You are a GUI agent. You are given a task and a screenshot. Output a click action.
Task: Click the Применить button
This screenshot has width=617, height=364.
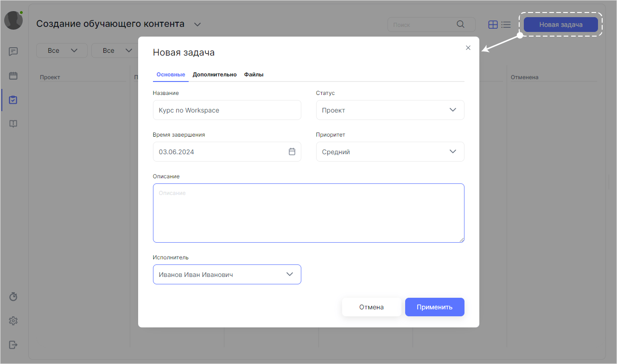pyautogui.click(x=434, y=307)
